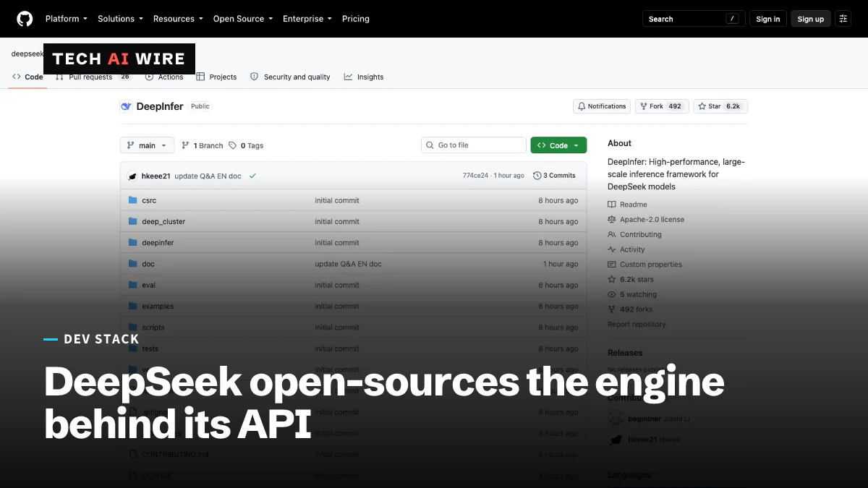Click the eye icon beside 5 watching
The height and width of the screenshot is (488, 868).
(x=612, y=294)
